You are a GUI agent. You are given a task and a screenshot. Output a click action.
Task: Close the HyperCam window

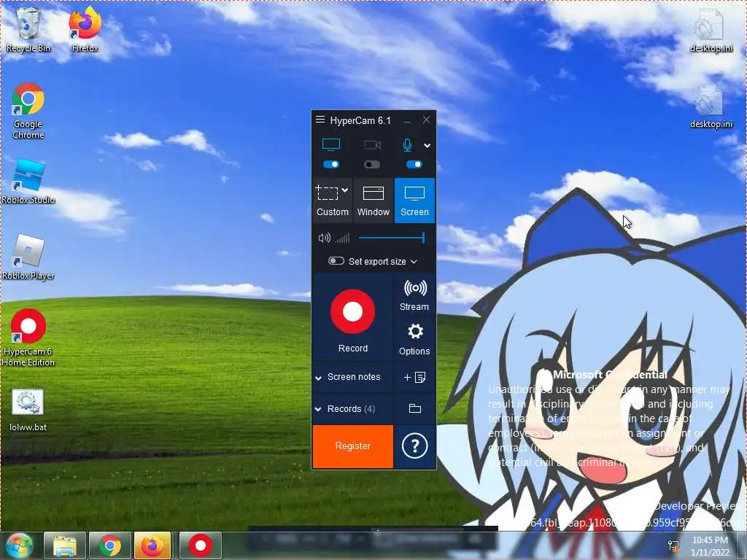pyautogui.click(x=426, y=120)
